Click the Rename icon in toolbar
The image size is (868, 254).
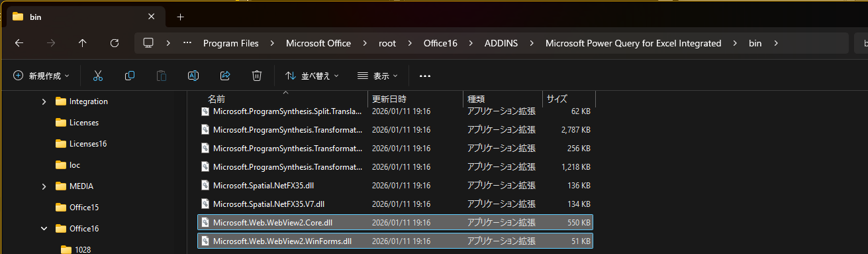tap(193, 76)
